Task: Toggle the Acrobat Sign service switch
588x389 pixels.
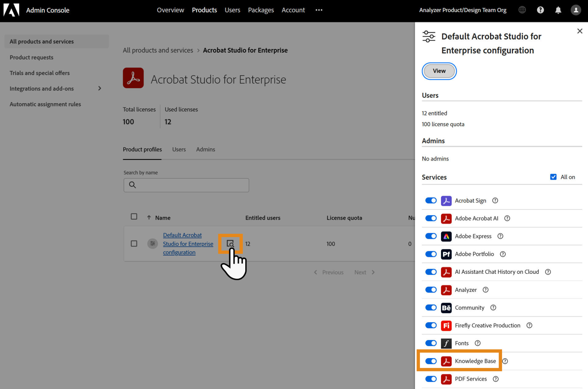Action: coord(431,200)
